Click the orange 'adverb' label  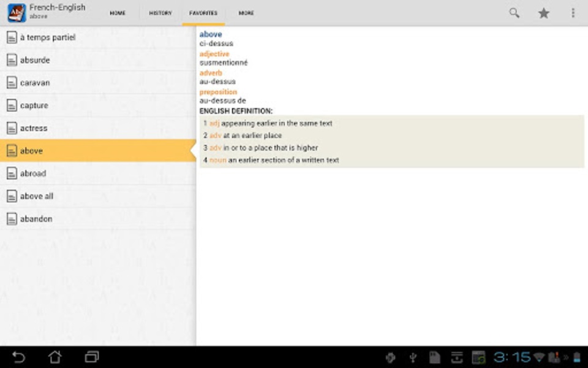[211, 73]
